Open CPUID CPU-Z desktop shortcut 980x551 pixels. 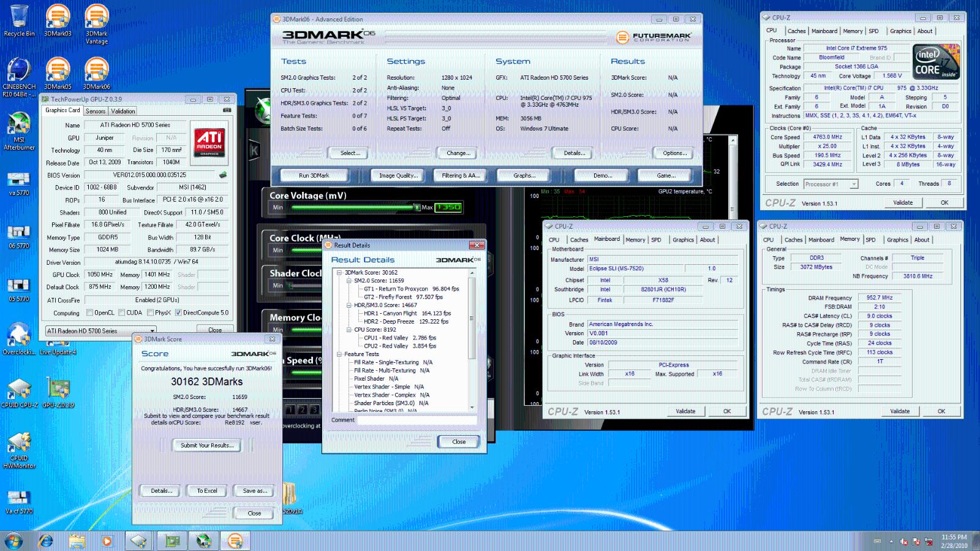pos(19,393)
